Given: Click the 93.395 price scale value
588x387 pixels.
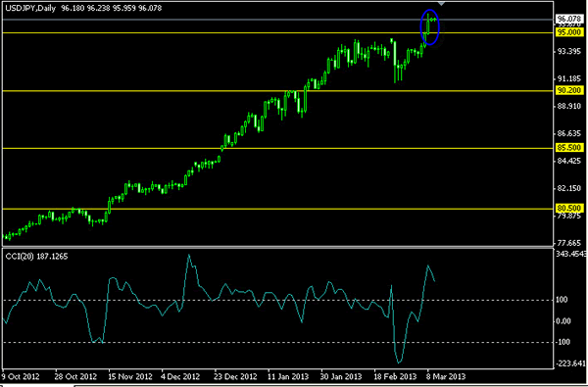Looking at the screenshot, I should [569, 51].
